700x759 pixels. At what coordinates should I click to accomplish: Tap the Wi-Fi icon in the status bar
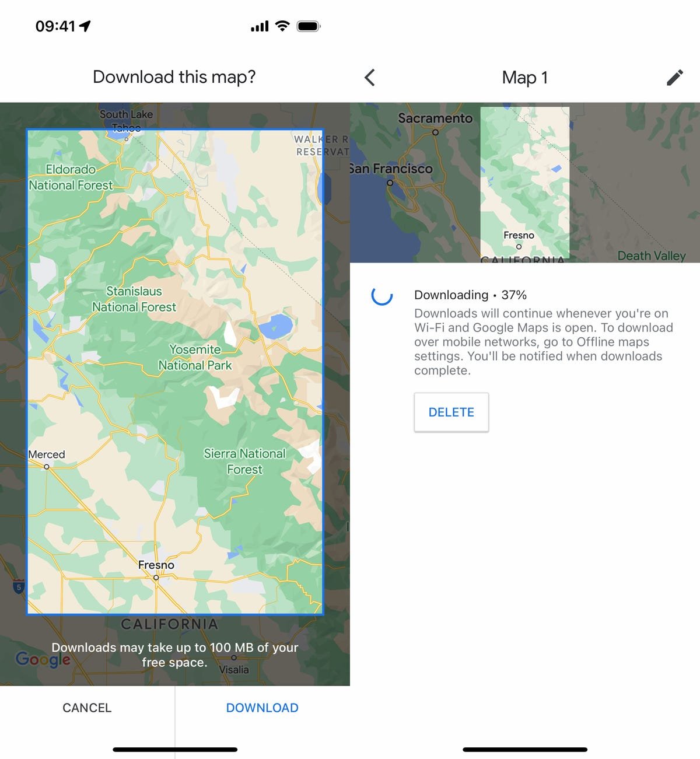point(282,26)
